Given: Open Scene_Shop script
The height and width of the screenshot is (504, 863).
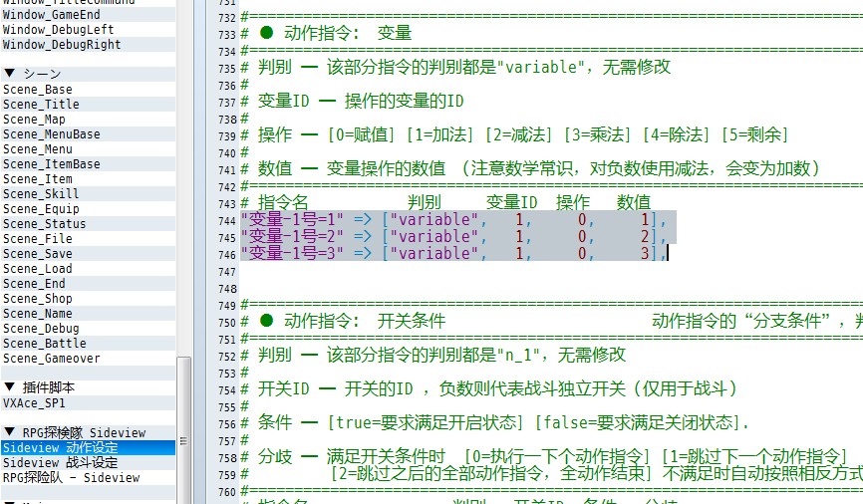Looking at the screenshot, I should tap(88, 298).
